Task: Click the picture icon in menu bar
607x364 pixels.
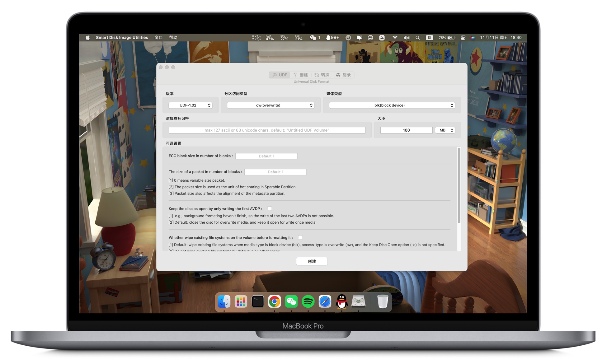Action: click(x=382, y=38)
